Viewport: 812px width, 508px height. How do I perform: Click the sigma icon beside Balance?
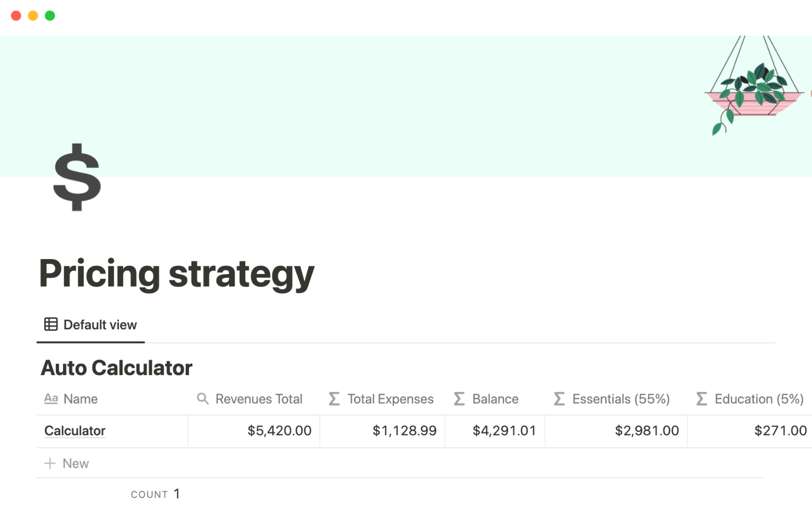pos(459,399)
